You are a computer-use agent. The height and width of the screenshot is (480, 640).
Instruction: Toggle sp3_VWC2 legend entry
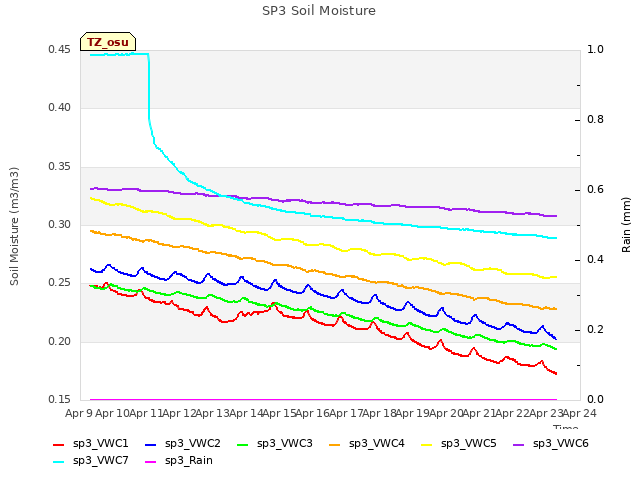coord(182,444)
